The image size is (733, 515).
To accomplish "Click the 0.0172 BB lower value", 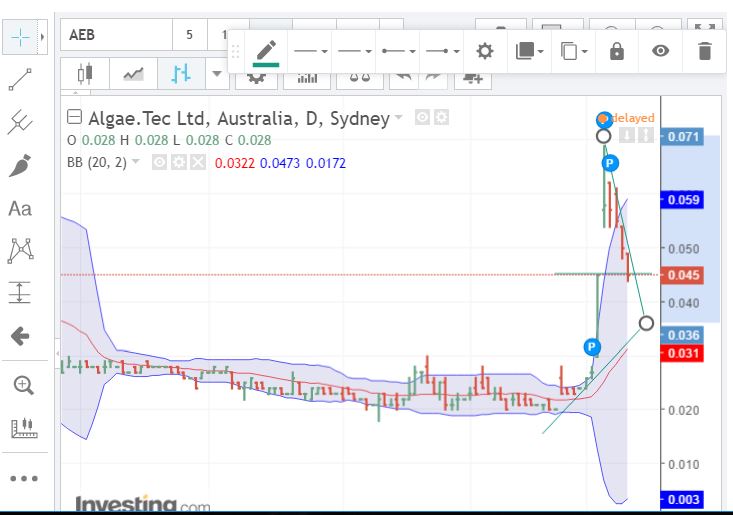I will (x=326, y=163).
